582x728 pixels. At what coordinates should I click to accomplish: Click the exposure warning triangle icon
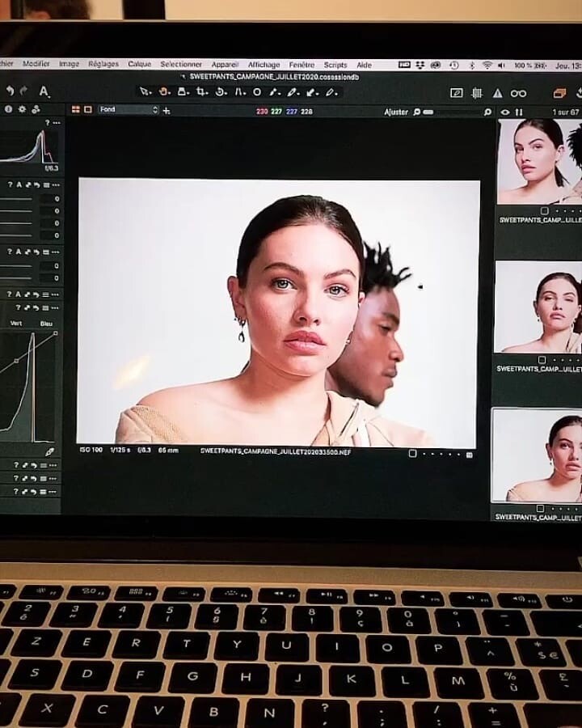click(497, 94)
